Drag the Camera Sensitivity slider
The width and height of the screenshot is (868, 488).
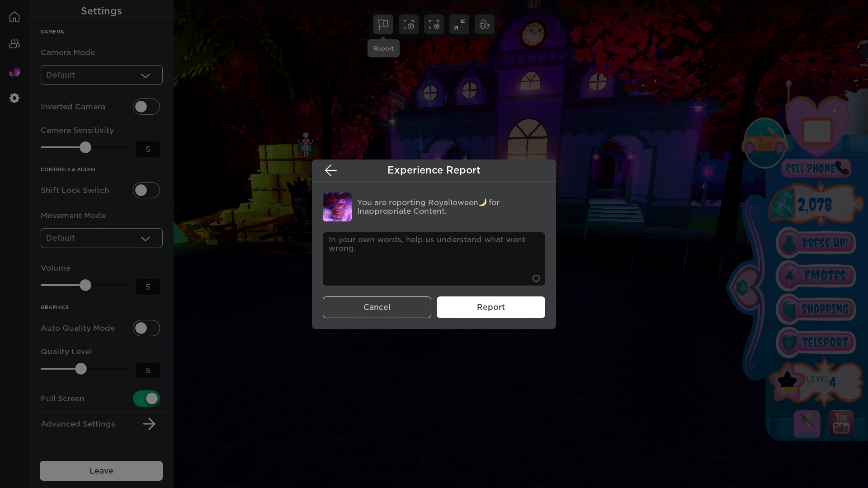pos(85,147)
